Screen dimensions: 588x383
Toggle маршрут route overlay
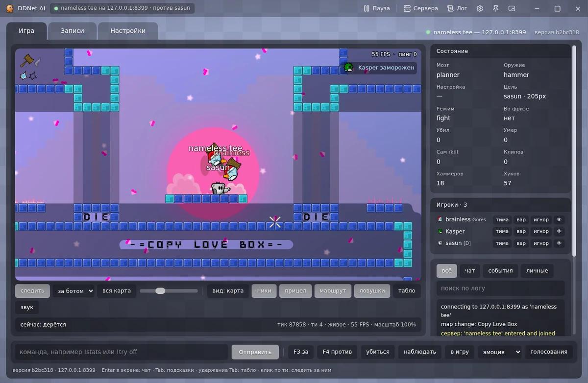[333, 291]
